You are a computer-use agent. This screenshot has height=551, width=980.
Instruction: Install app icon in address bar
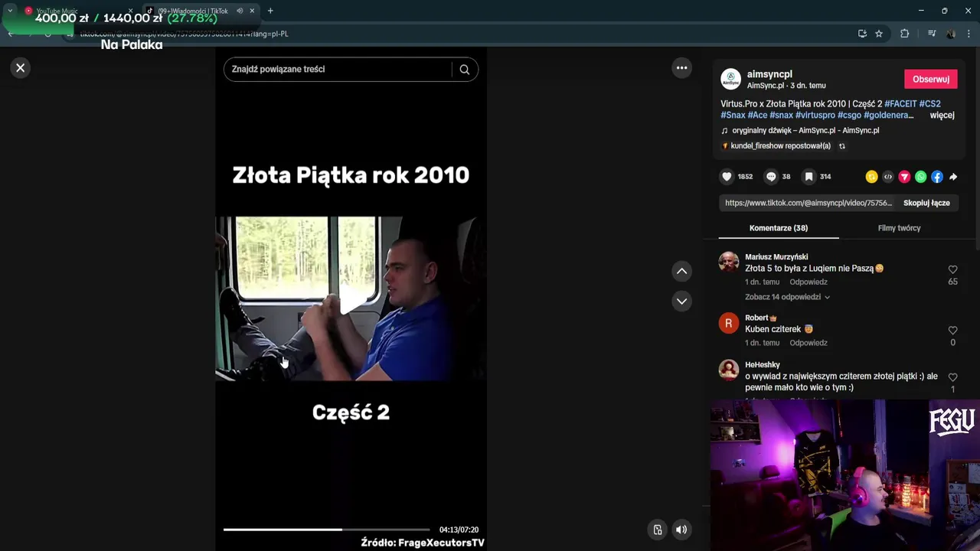click(862, 34)
